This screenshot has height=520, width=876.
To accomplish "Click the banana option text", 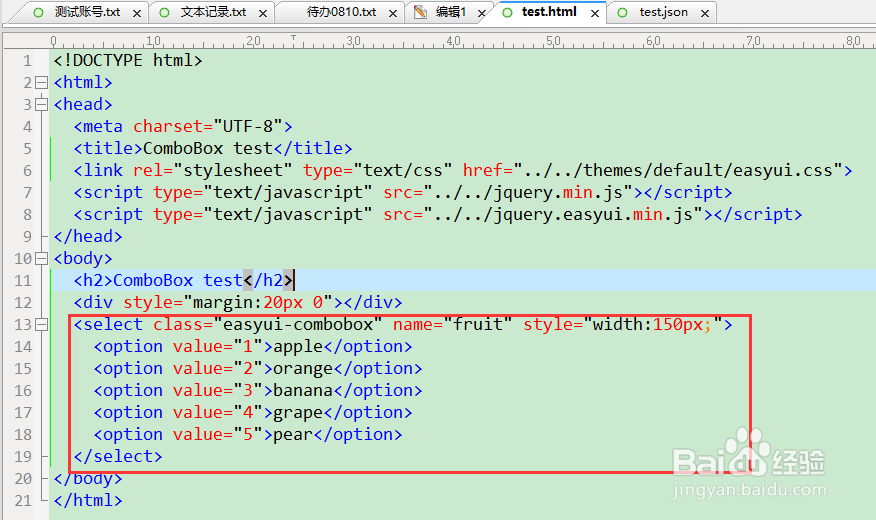I will click(303, 390).
